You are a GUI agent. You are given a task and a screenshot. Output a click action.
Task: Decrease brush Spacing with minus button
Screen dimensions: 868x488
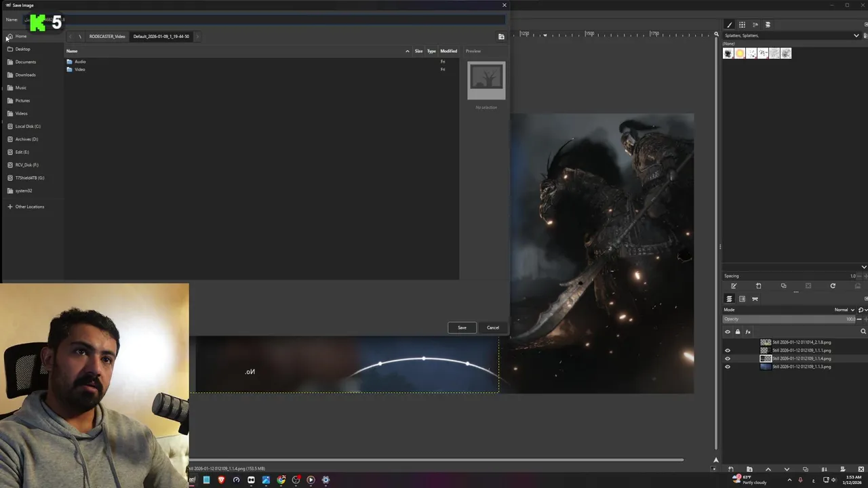860,276
